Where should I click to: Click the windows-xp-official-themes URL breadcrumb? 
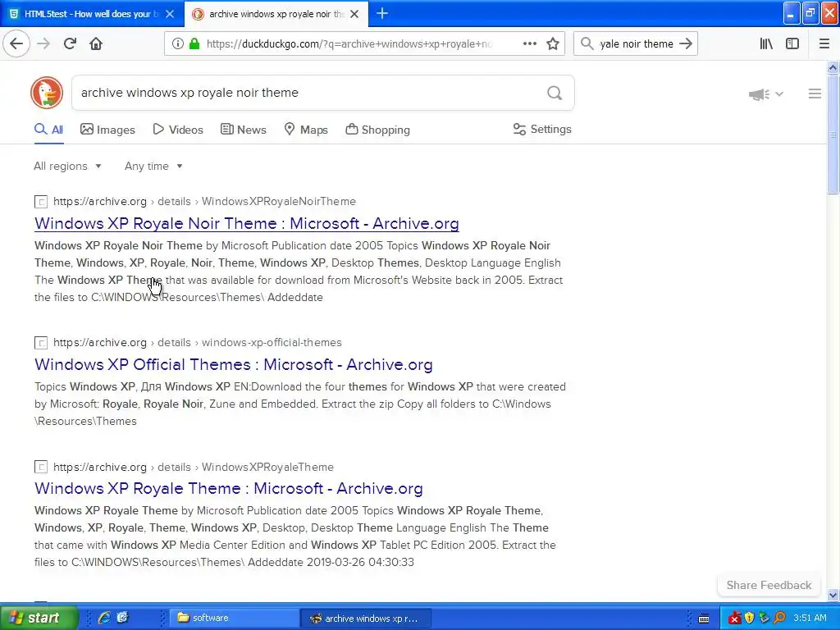point(272,342)
